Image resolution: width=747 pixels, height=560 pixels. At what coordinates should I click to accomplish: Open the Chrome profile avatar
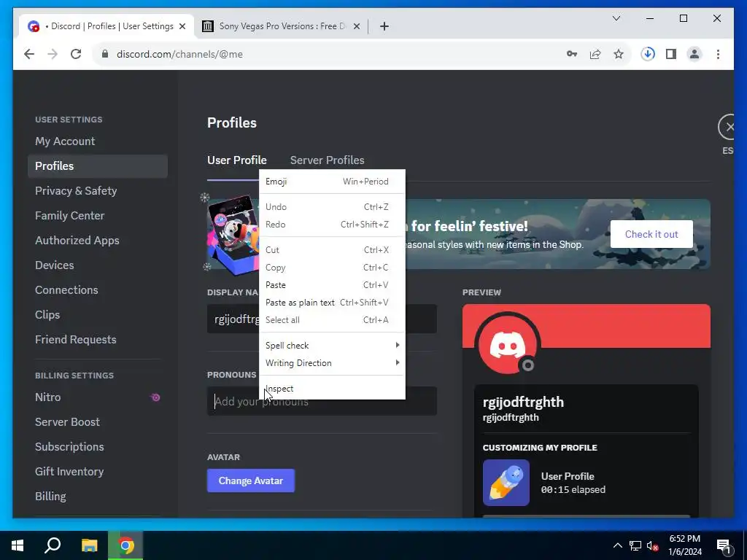(694, 54)
